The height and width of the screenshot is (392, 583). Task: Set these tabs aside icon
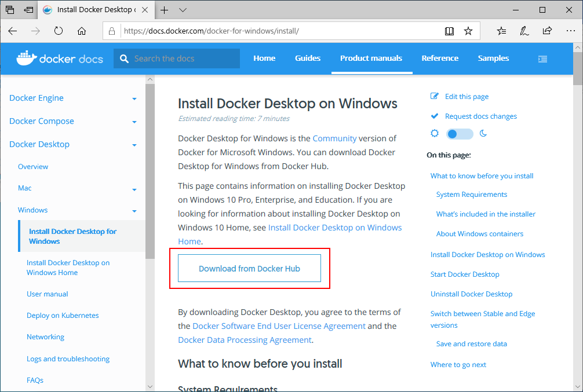point(28,10)
